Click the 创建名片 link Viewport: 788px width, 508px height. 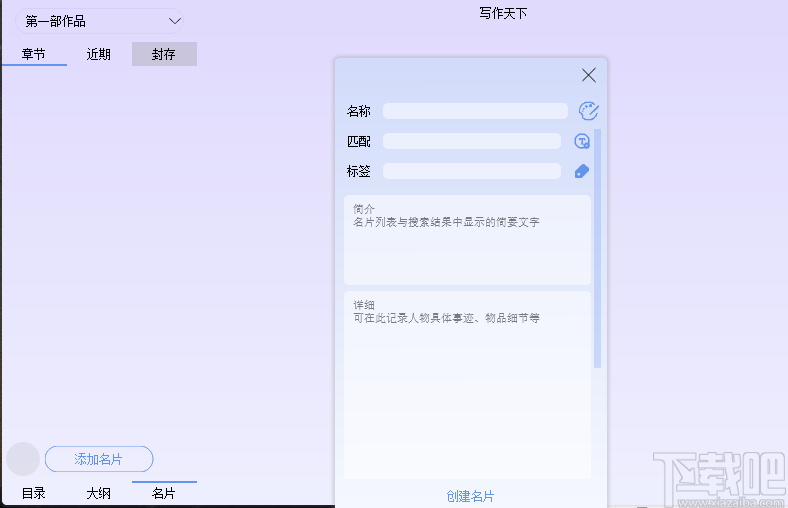click(470, 496)
